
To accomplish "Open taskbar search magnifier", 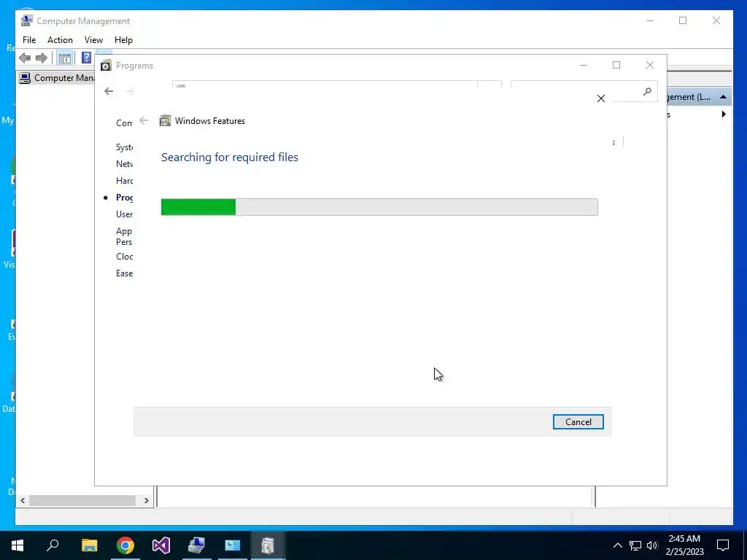I will click(53, 545).
